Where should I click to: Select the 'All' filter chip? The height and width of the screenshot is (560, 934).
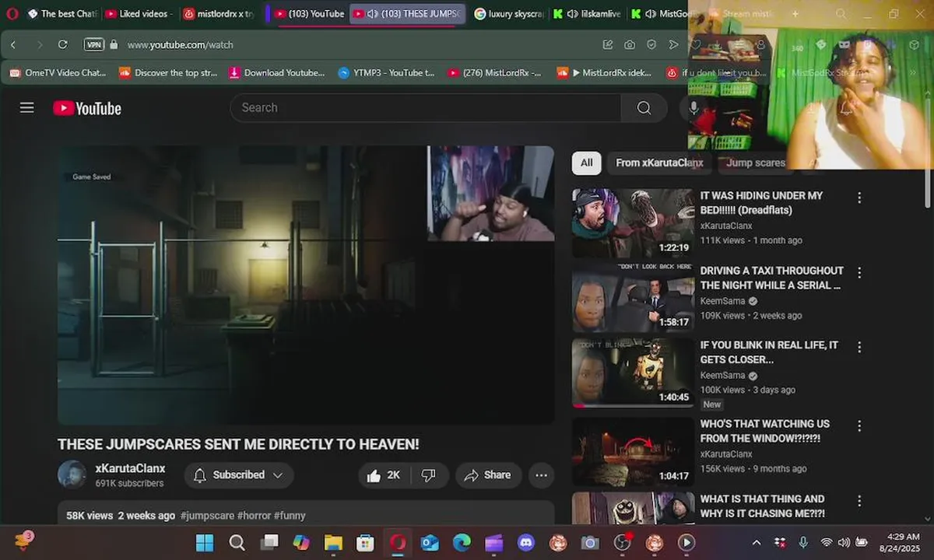click(586, 163)
